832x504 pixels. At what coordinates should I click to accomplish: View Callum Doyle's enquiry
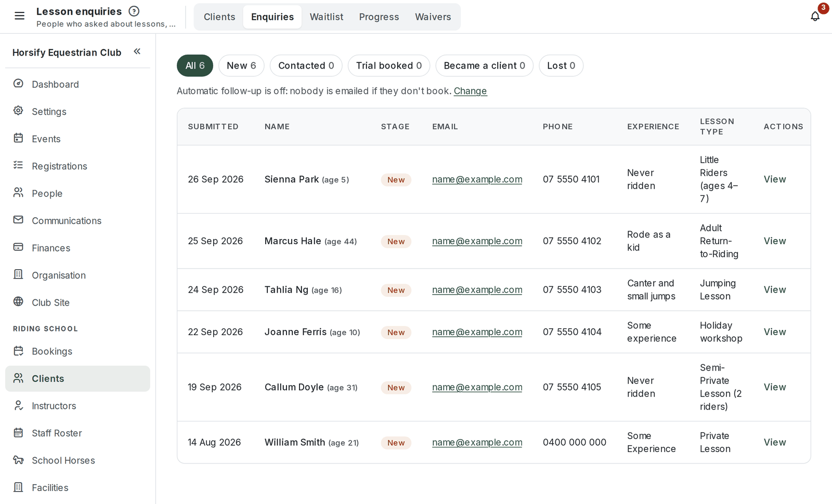tap(775, 387)
